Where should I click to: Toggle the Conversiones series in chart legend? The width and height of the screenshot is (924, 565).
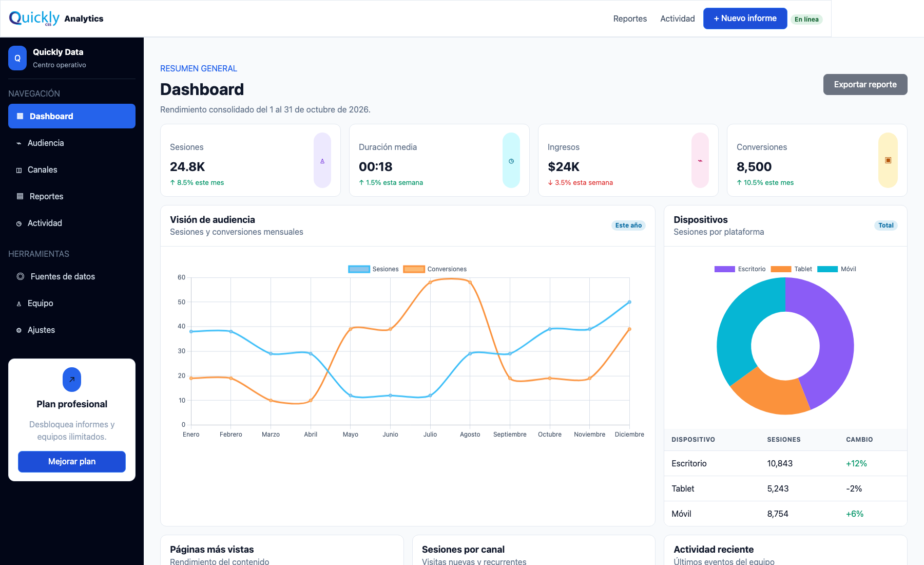tap(435, 269)
